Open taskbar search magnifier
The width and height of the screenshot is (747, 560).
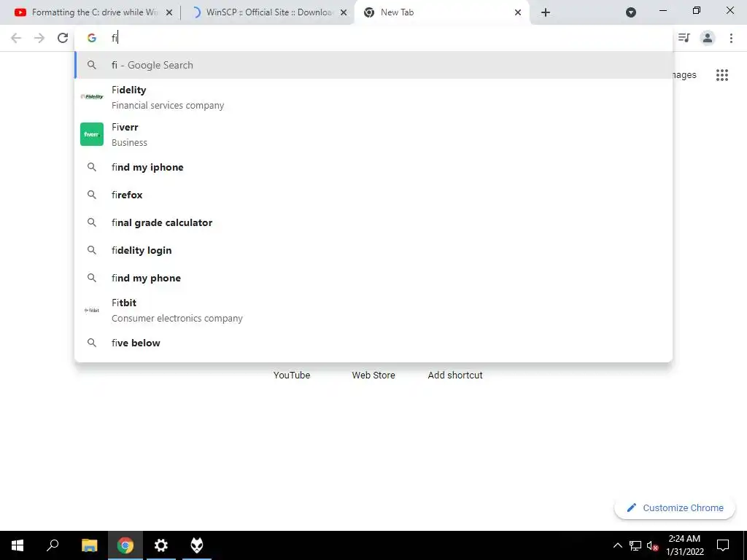[x=53, y=545]
